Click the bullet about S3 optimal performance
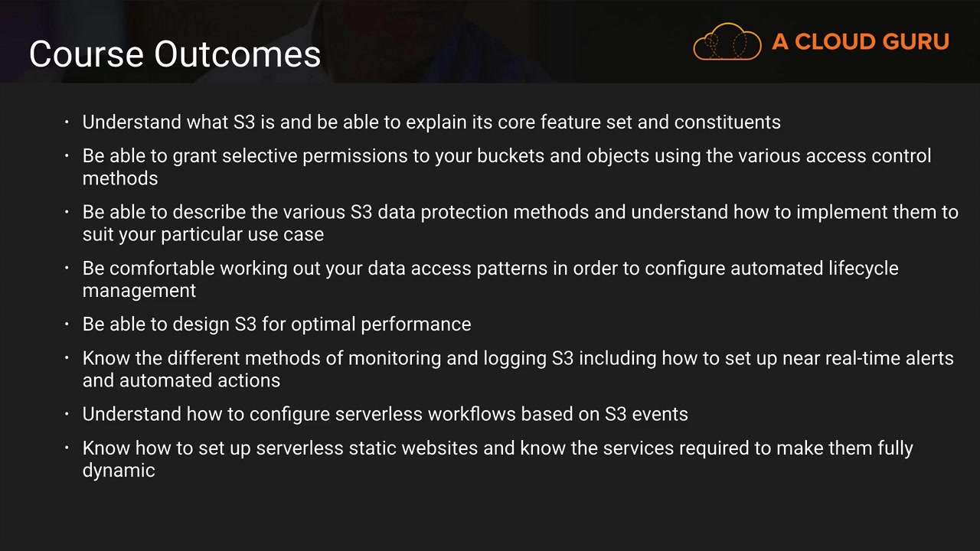Viewport: 980px width, 551px height. point(276,324)
